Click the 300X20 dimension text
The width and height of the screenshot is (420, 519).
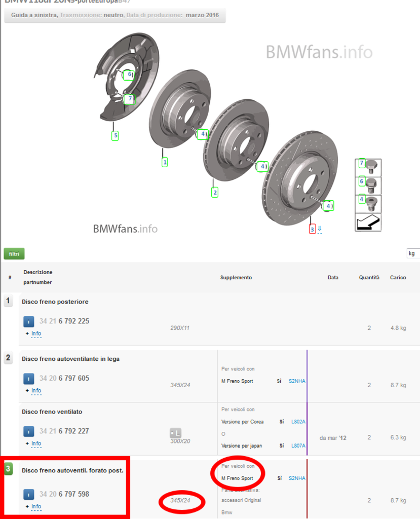pos(180,441)
